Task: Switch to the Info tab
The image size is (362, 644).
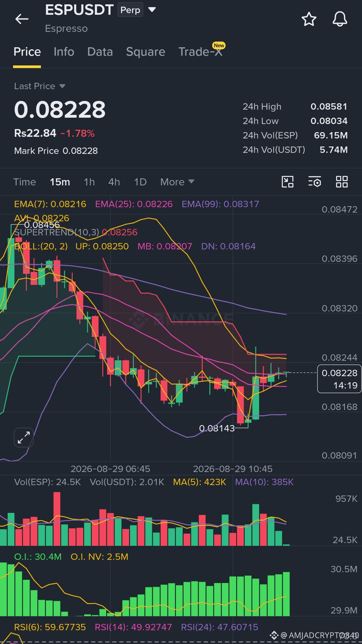Action: (64, 52)
